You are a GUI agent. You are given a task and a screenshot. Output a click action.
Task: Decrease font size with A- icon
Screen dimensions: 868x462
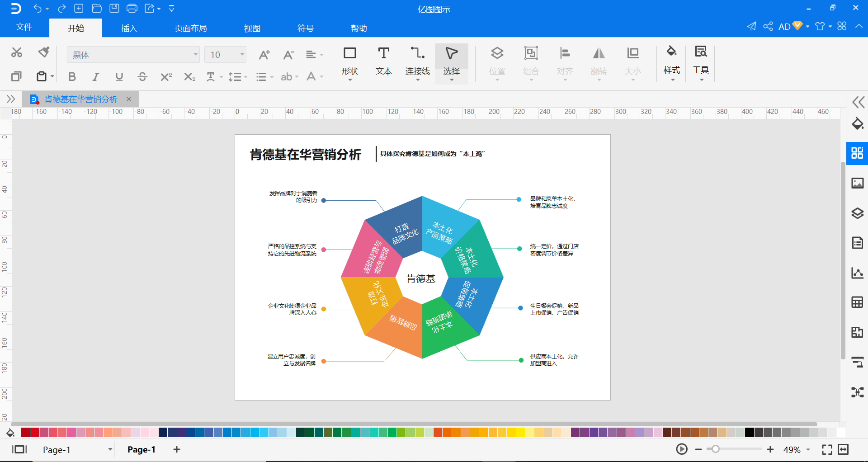(288, 55)
